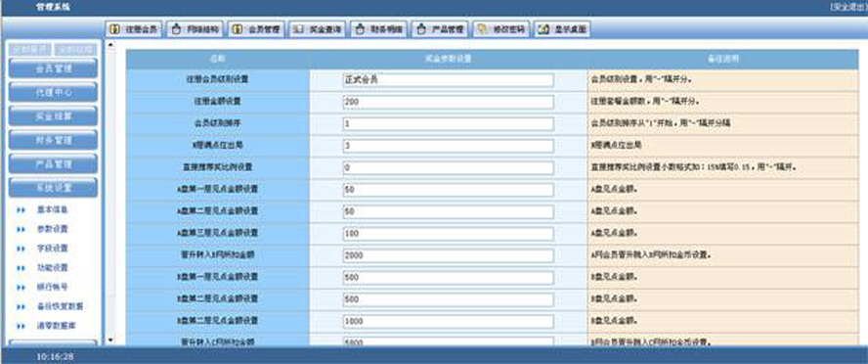Image resolution: width=868 pixels, height=364 pixels.
Task: Open 修改密码 from the toolbar
Action: click(501, 29)
